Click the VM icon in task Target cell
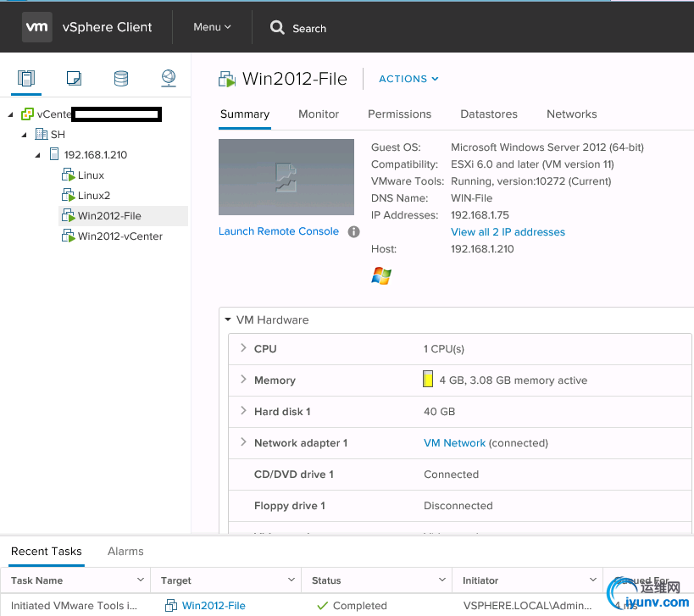 pos(171,605)
